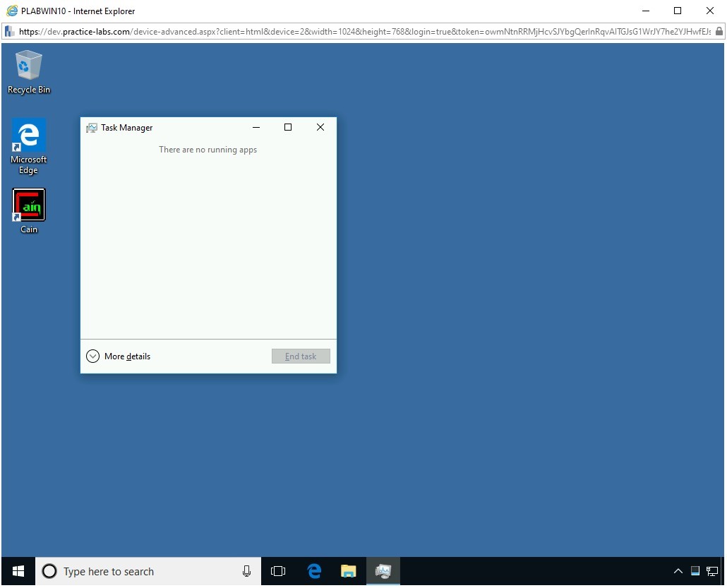Screen dimensions: 727x588
Task: Click the 'Type here to search' box
Action: (141, 571)
